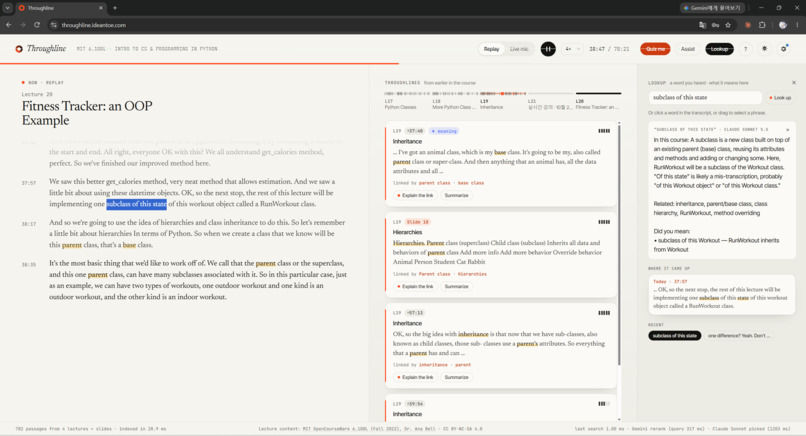Image resolution: width=806 pixels, height=436 pixels.
Task: Click the lookup phrase input field
Action: tap(705, 97)
